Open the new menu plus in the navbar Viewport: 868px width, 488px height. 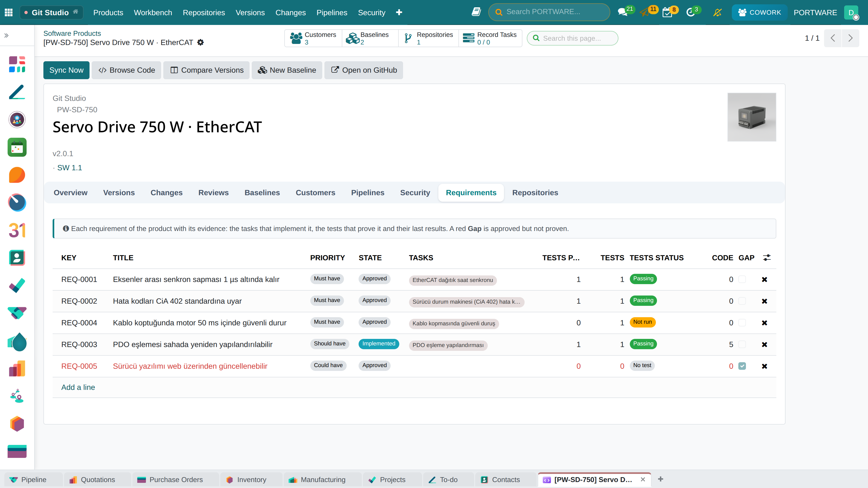(399, 12)
